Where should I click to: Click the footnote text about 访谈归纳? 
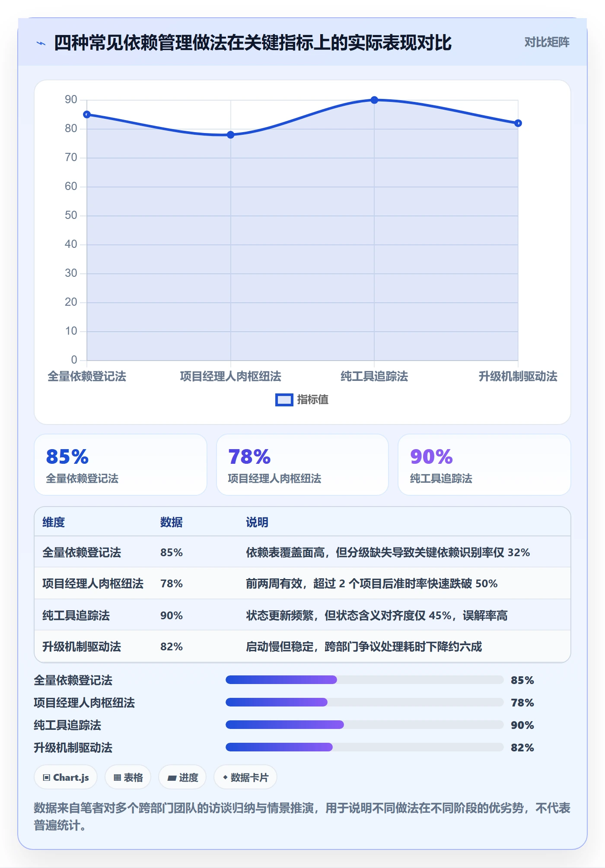(302, 816)
